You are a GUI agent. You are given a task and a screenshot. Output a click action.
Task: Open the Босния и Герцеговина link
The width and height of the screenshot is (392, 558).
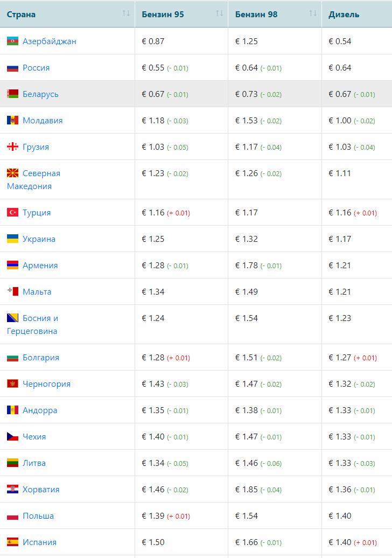click(40, 318)
